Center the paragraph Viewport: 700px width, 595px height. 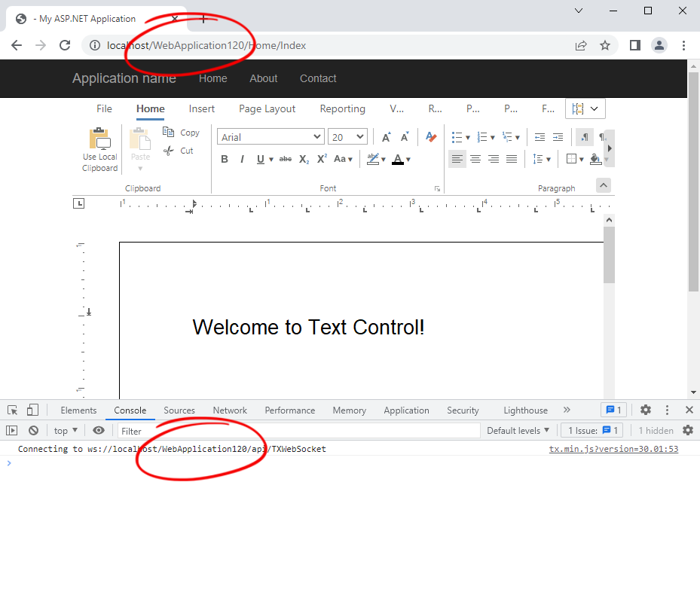[475, 159]
